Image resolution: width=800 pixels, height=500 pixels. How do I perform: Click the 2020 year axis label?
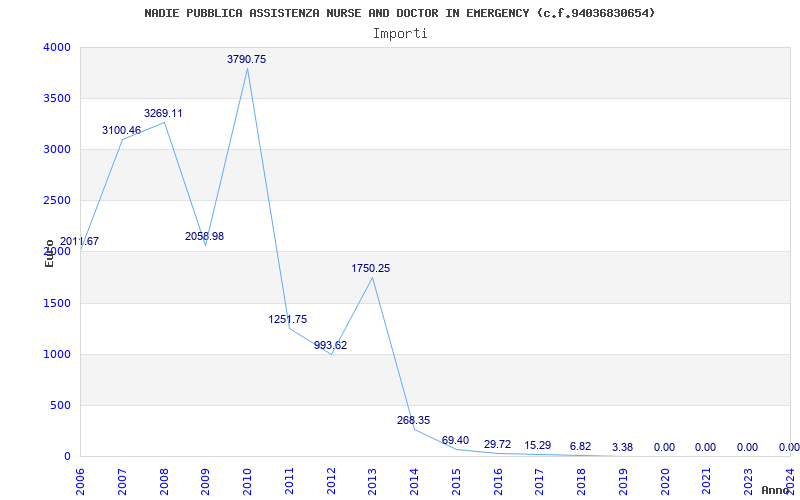pos(665,480)
